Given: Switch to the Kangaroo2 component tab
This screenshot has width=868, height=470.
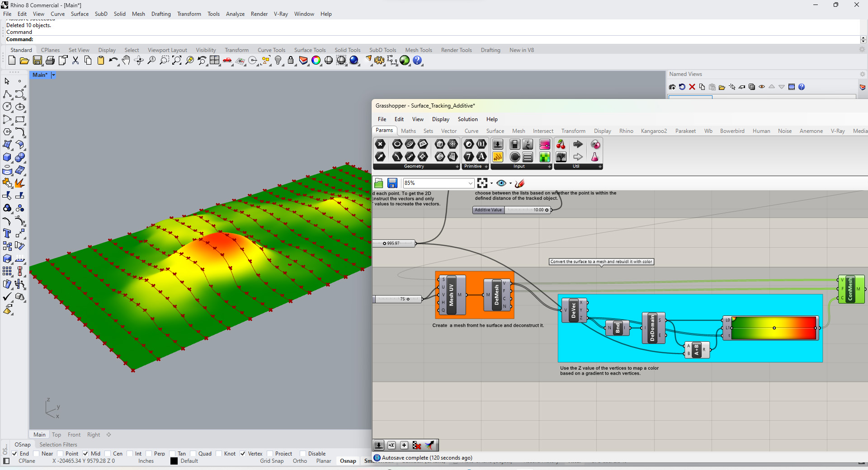Looking at the screenshot, I should (x=653, y=131).
